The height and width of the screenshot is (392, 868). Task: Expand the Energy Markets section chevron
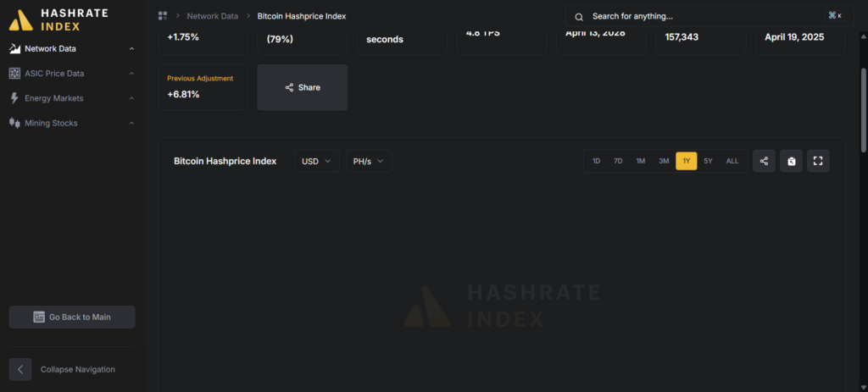(131, 98)
